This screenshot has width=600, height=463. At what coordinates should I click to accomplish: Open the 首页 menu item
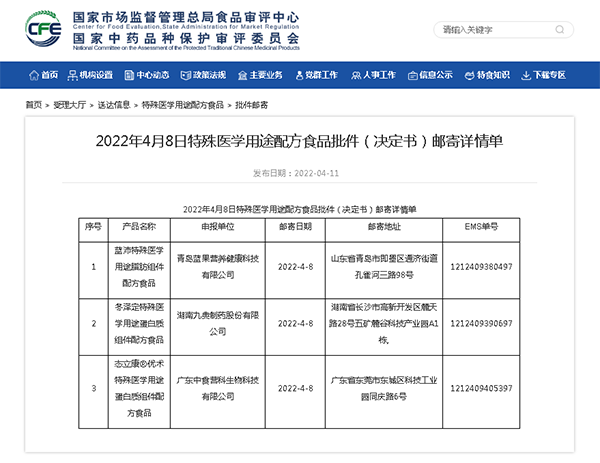(x=50, y=75)
